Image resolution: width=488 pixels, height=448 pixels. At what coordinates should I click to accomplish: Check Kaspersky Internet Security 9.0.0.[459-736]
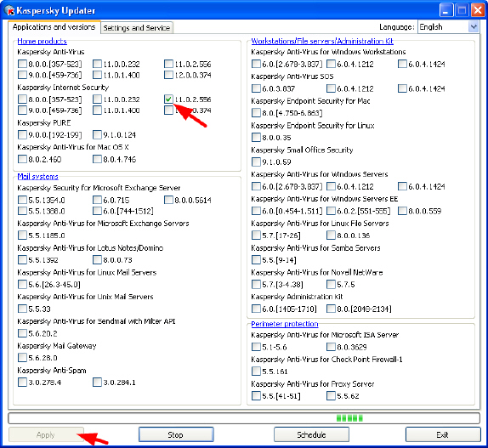point(22,111)
